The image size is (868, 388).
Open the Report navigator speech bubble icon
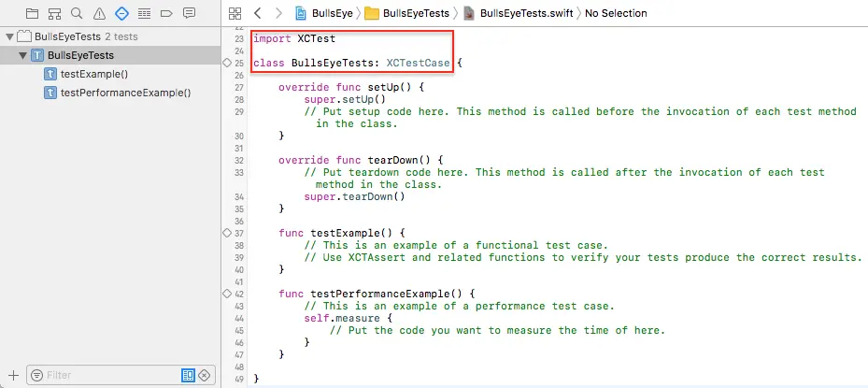tap(189, 13)
